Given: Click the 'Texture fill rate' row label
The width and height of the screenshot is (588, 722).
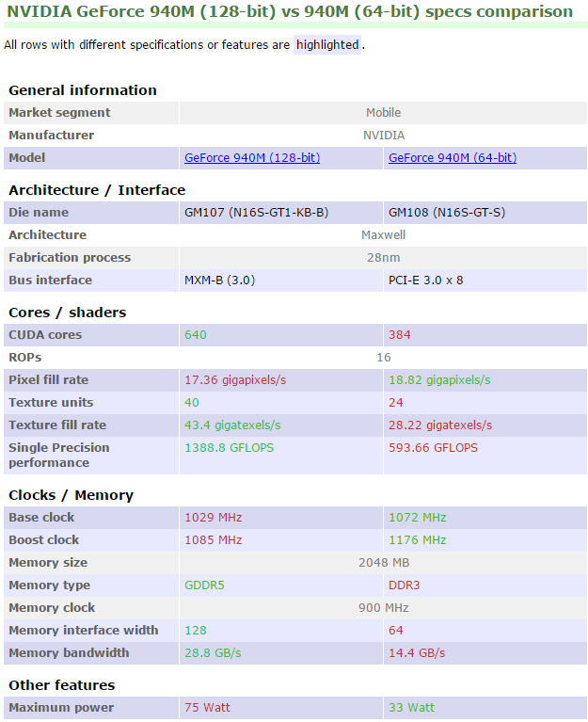Looking at the screenshot, I should [57, 425].
